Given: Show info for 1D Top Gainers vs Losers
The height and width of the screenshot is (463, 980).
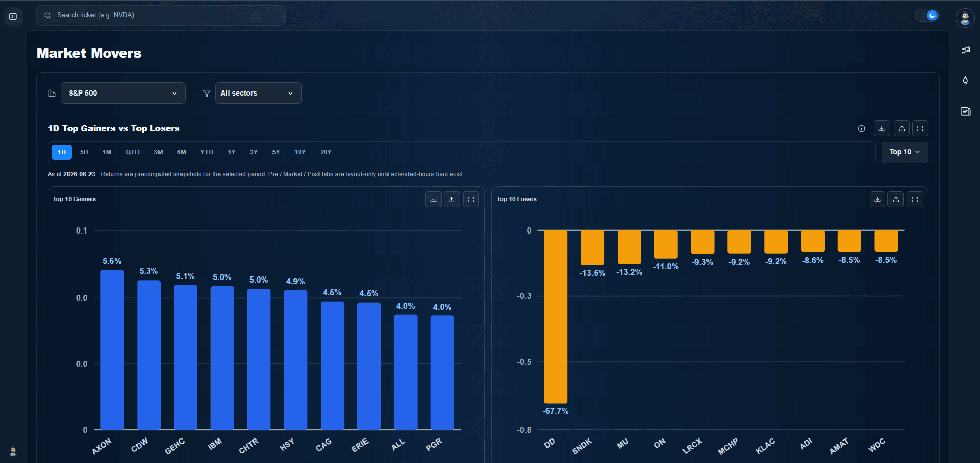Looking at the screenshot, I should (861, 128).
